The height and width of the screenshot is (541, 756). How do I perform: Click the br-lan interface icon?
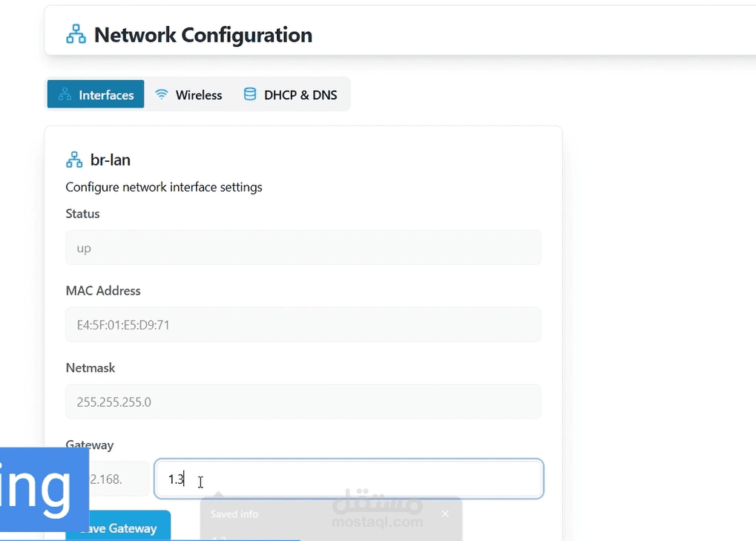pyautogui.click(x=74, y=160)
